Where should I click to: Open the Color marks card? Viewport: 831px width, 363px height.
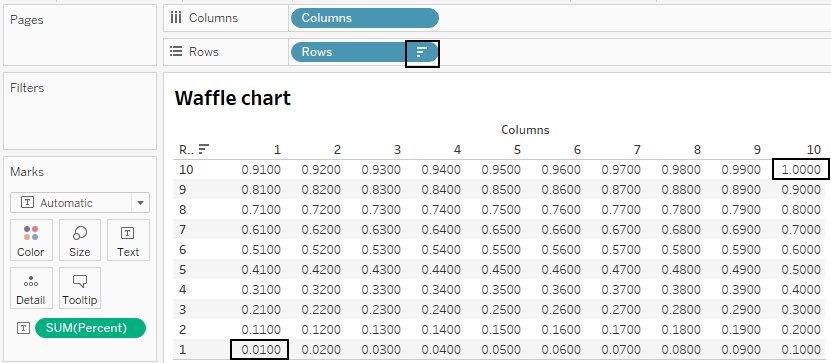[x=31, y=240]
